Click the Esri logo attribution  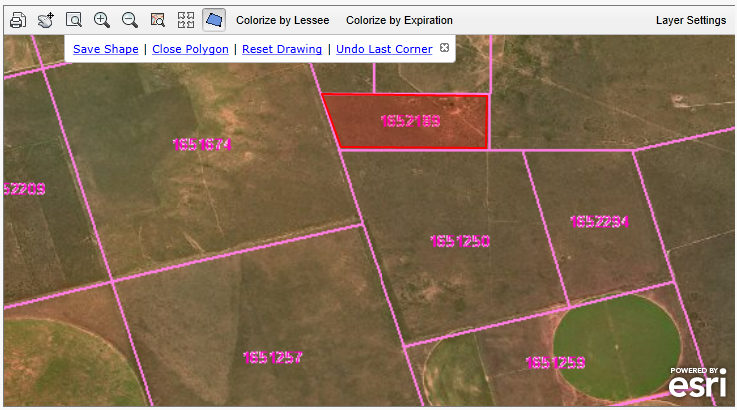coord(697,384)
